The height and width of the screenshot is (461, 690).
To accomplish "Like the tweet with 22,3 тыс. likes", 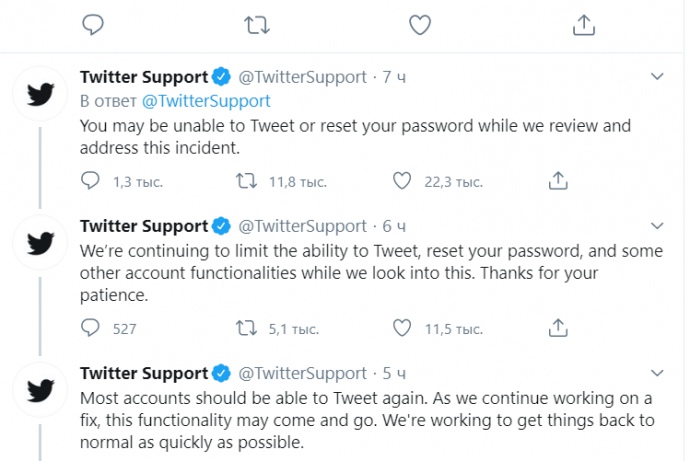I will tap(402, 181).
